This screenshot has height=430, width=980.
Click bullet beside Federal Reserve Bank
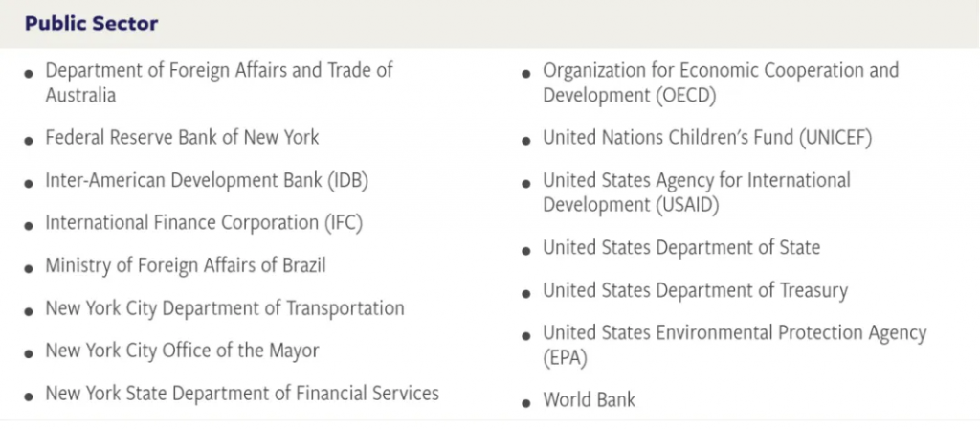click(x=29, y=141)
